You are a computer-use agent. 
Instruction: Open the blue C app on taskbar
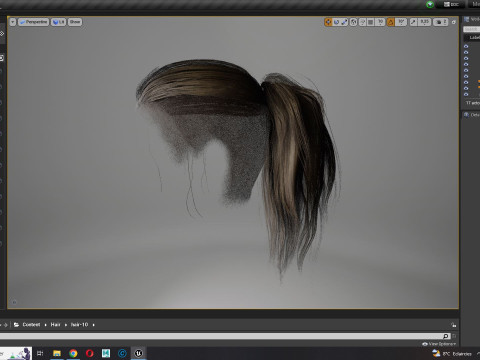(122, 353)
